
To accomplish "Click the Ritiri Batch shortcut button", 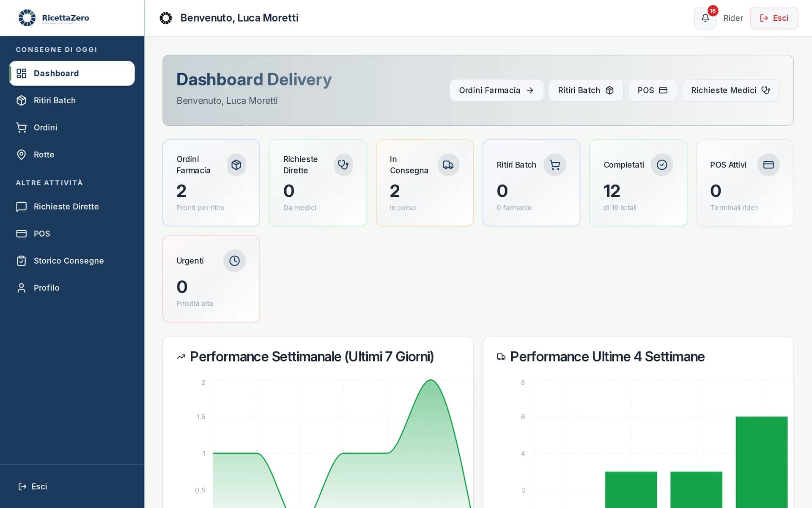I will [586, 90].
